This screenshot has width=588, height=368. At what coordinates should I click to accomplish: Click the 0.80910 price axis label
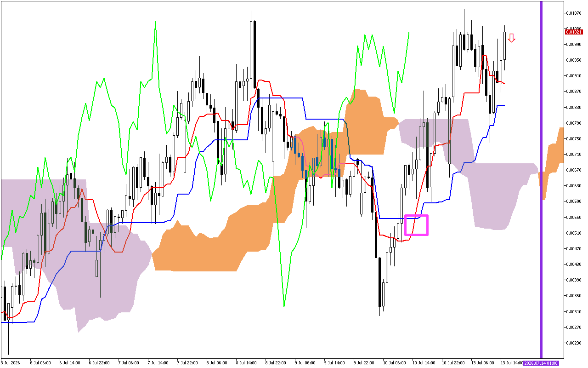573,75
